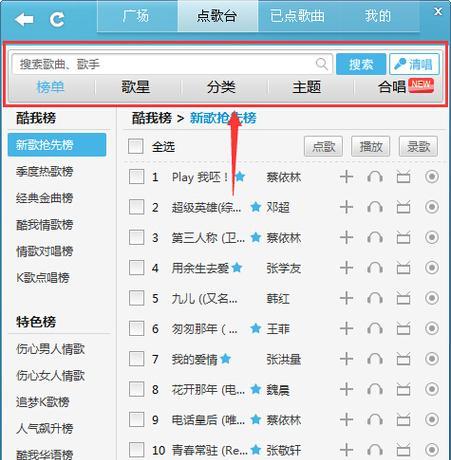Open MV for Play 我呸 TV icon
451x460 pixels.
coord(403,177)
